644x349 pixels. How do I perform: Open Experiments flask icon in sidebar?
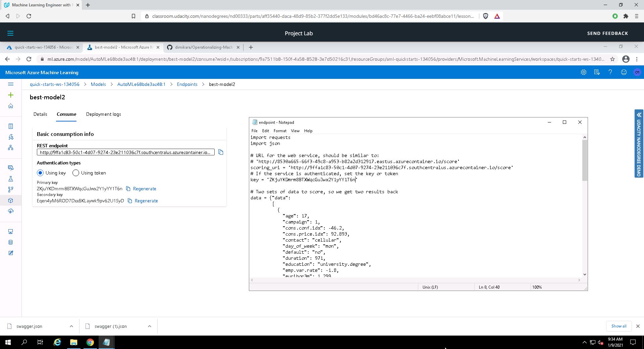pos(11,179)
